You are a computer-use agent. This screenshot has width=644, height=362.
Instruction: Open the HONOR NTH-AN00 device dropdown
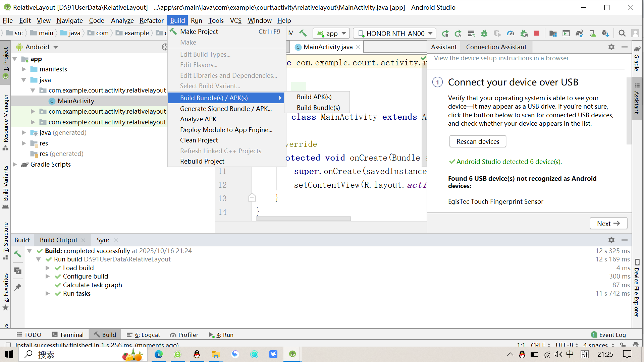pyautogui.click(x=395, y=33)
